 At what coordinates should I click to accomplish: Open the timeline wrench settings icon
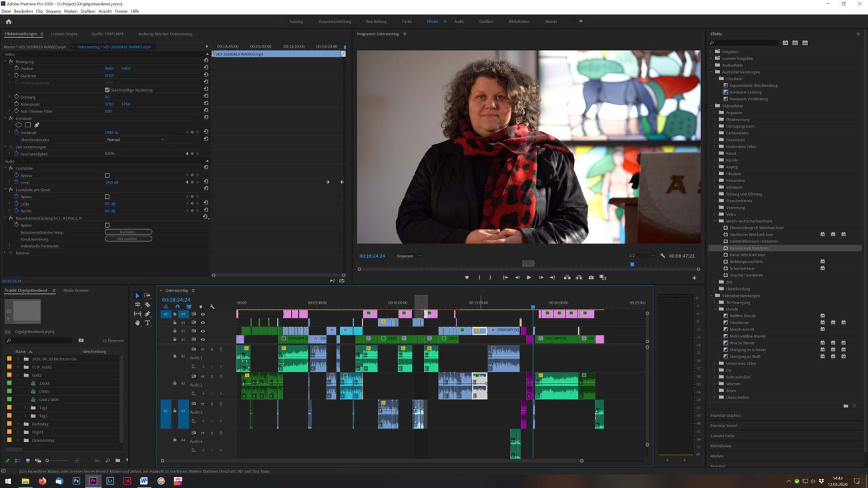pos(212,306)
